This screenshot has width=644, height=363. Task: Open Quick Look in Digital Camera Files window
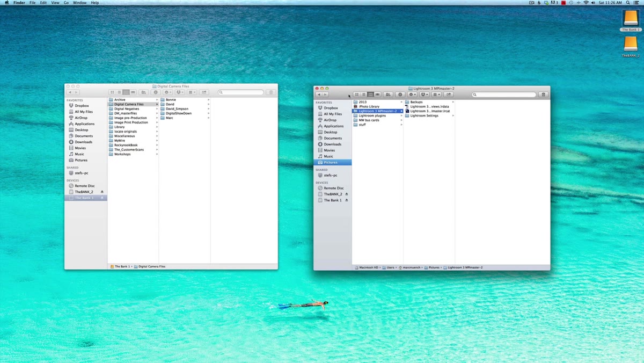156,92
